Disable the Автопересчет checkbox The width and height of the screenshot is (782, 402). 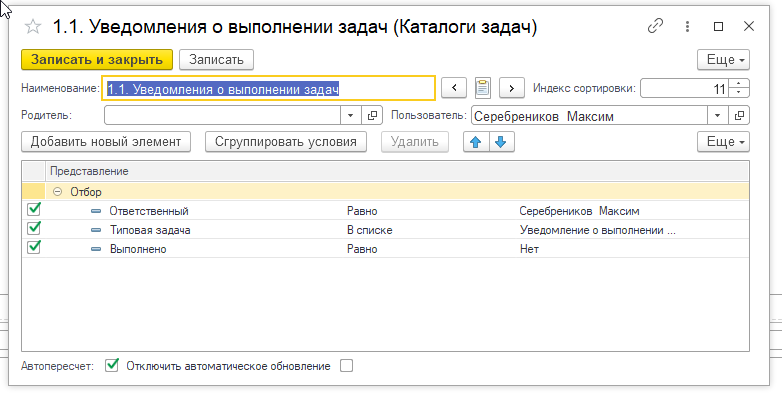(112, 366)
